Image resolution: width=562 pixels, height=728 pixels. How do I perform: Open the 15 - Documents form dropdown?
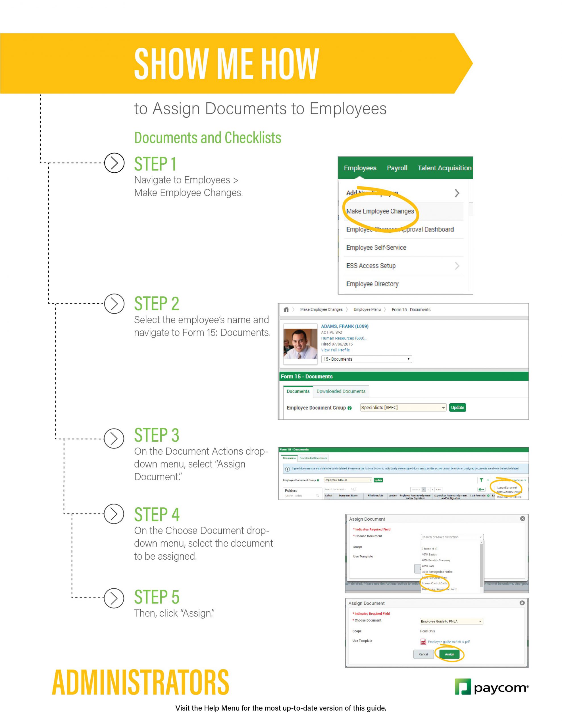(366, 359)
